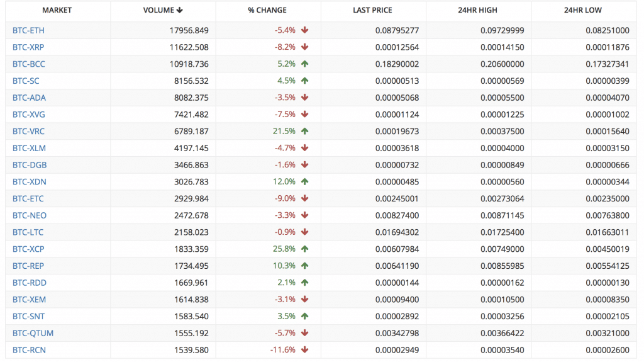Screen dimensions: 644x362
Task: Click the red down arrow in the BTC-QTUM row
Action: (x=305, y=333)
